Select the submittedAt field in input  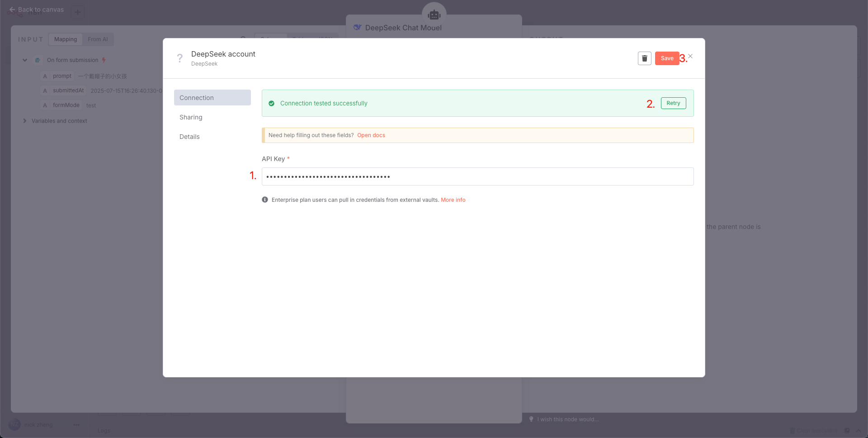coord(68,90)
